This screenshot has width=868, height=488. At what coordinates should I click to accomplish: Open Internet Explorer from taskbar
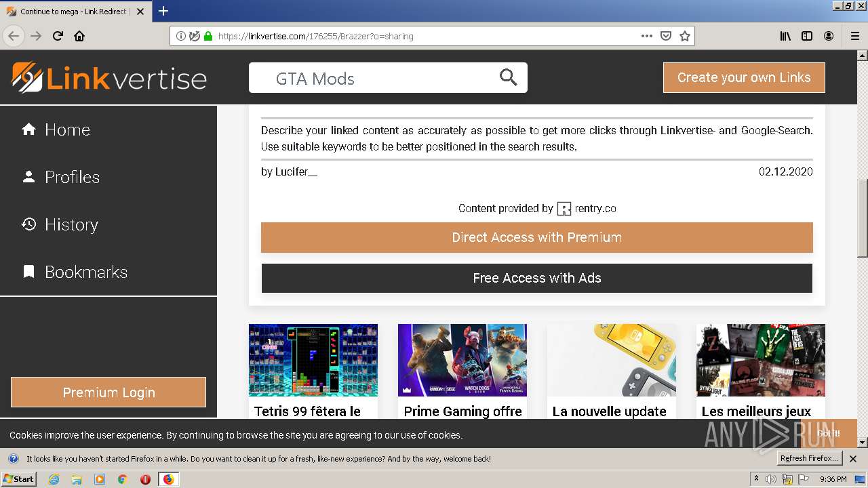pos(54,479)
